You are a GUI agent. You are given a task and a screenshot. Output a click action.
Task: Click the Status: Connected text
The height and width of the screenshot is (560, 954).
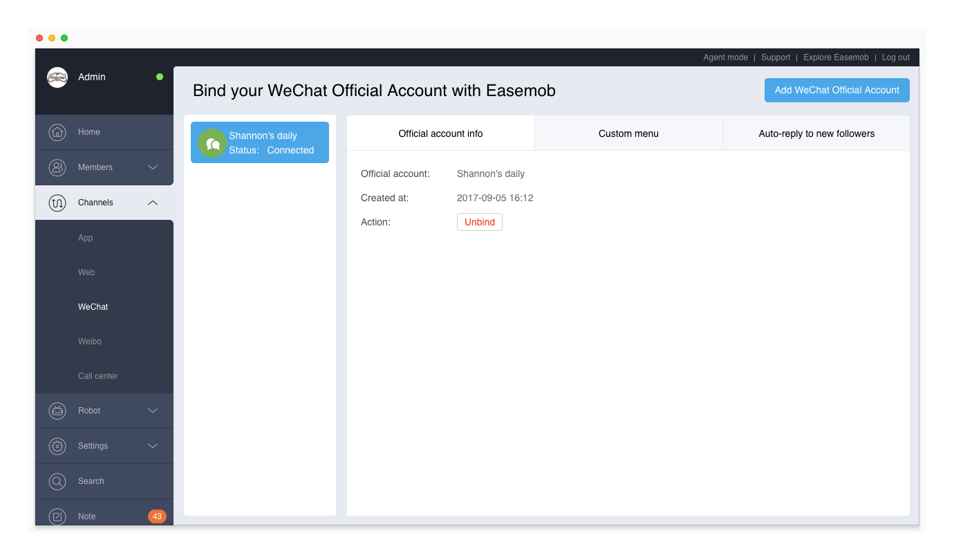[x=272, y=150]
